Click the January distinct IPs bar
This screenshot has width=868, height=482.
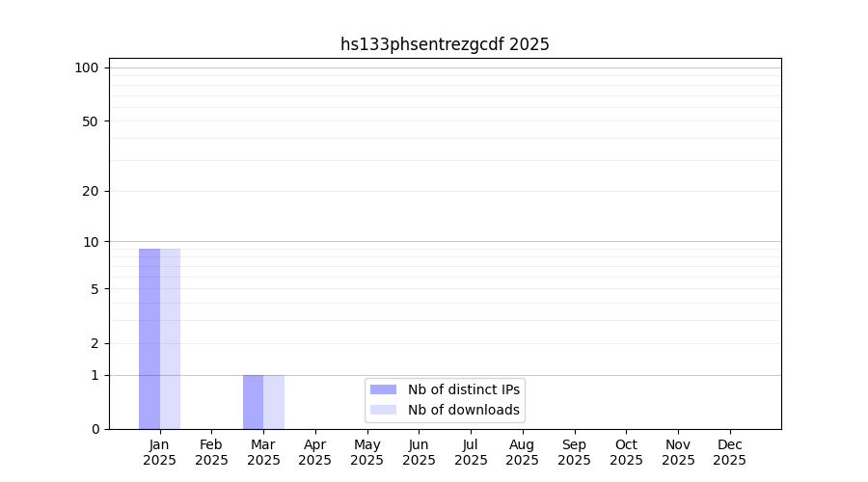tap(149, 338)
